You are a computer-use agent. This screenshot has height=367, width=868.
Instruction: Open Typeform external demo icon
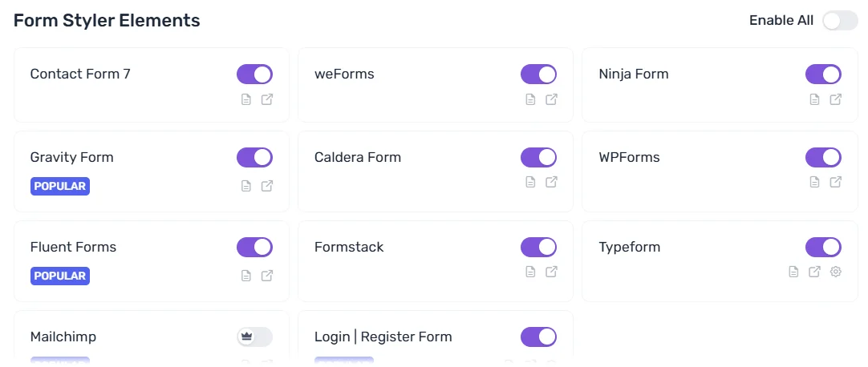(x=814, y=272)
